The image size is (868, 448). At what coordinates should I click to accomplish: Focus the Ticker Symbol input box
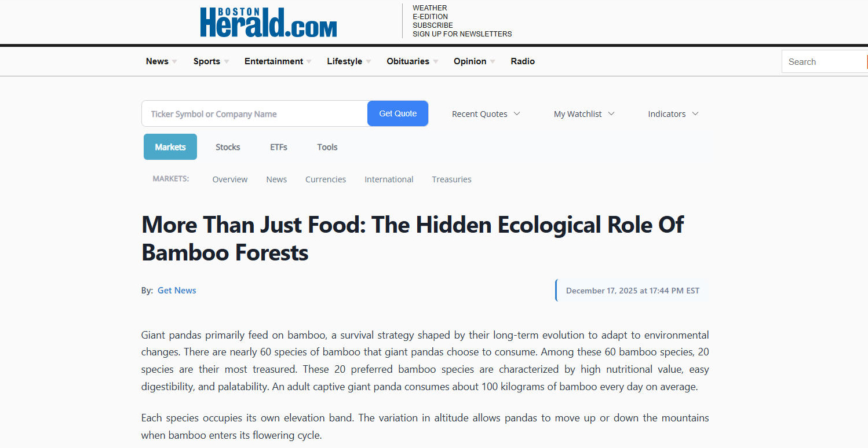(x=255, y=114)
